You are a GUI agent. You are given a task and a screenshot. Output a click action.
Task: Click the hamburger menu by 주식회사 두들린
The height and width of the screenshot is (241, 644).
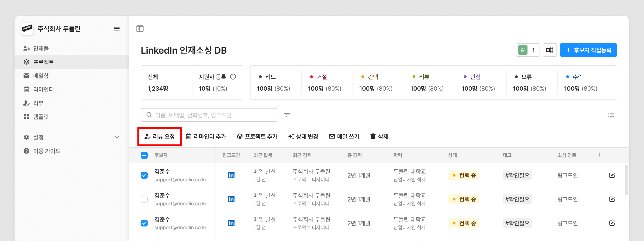point(117,29)
